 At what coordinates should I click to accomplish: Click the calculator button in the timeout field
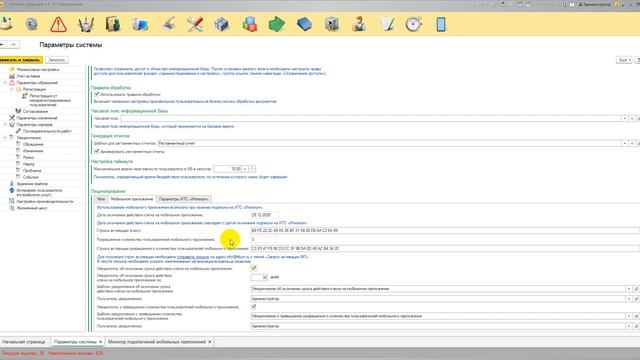click(x=245, y=169)
